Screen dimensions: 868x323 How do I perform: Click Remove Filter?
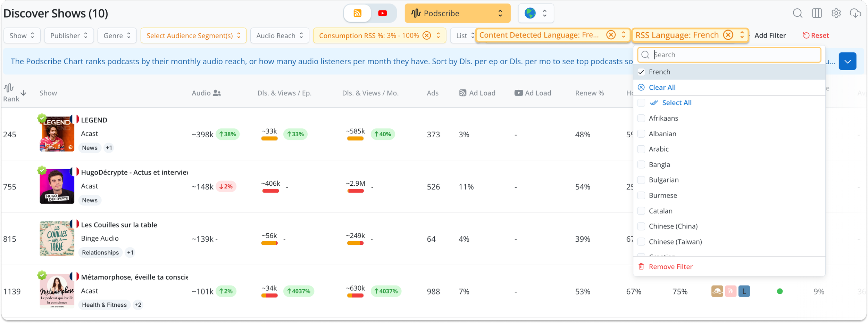pos(666,267)
